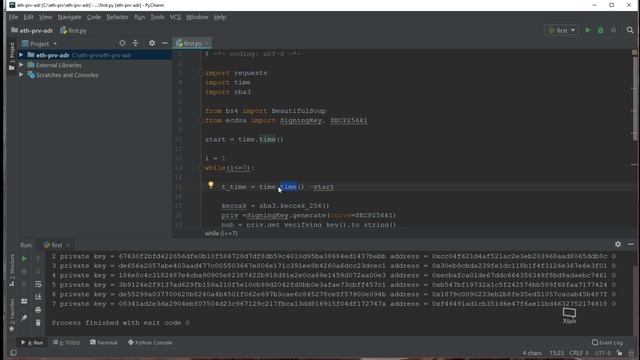Open Run panel settings gear
This screenshot has width=640, height=360.
(x=618, y=244)
